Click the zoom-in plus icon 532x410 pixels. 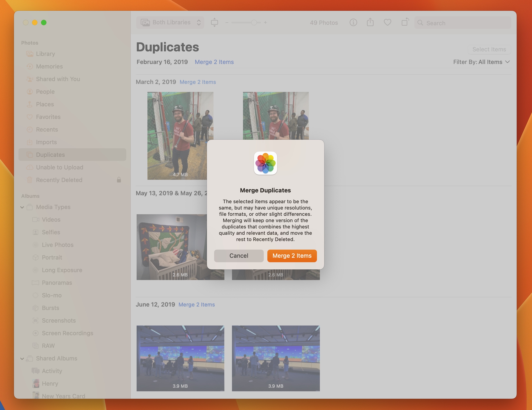[x=266, y=22]
